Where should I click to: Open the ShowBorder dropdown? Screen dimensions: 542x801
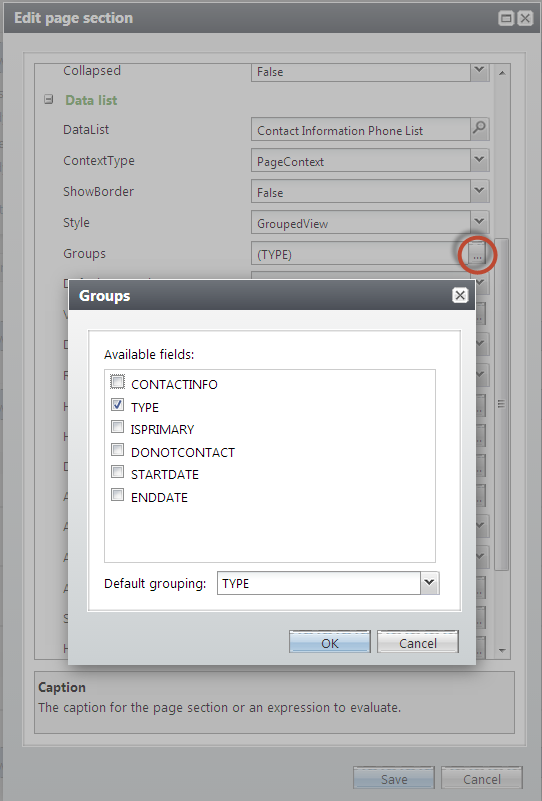click(479, 192)
